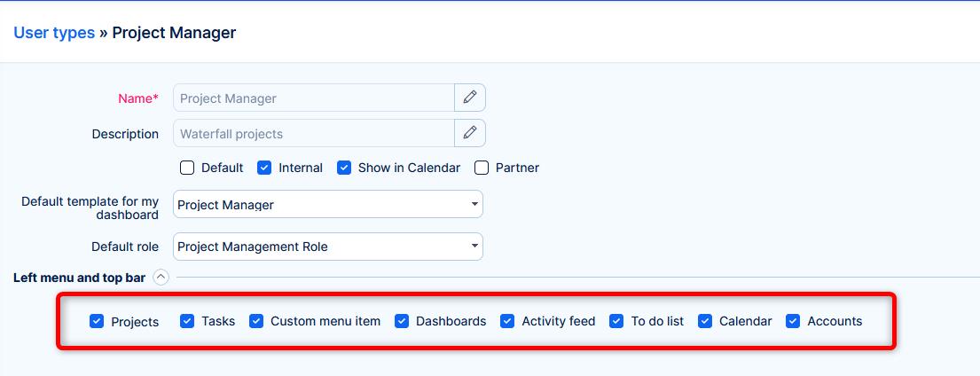Uncheck the To do list checkbox
Image resolution: width=980 pixels, height=376 pixels.
pos(616,321)
